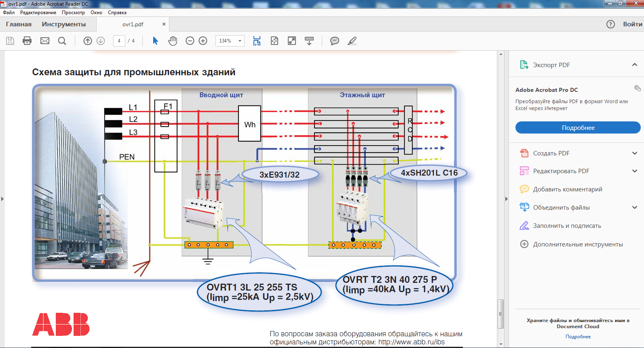Open the 134% zoom level dropdown
The height and width of the screenshot is (348, 644).
240,41
